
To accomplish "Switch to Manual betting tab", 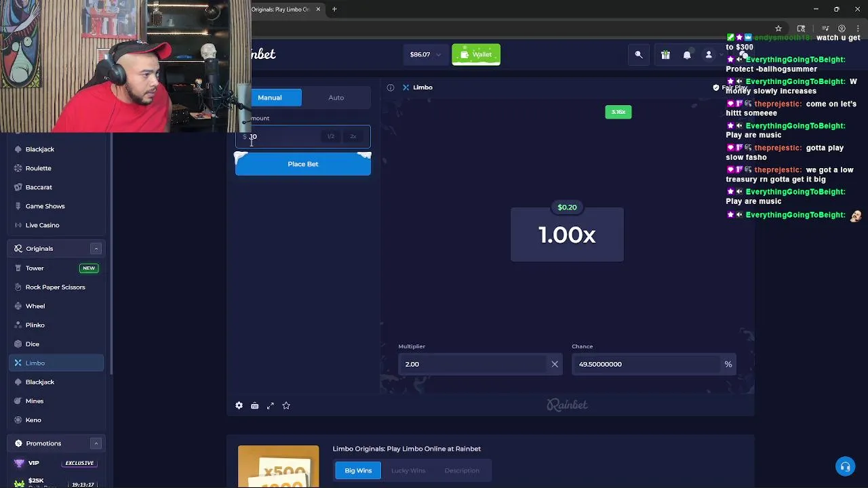I will click(270, 98).
